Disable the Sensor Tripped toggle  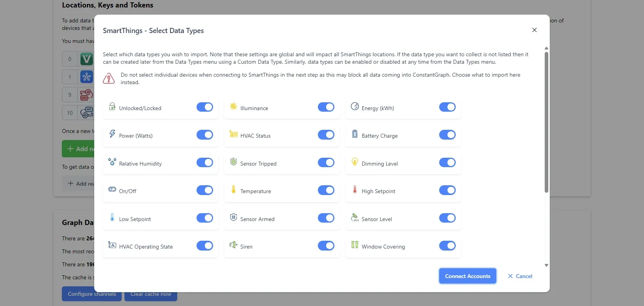326,162
